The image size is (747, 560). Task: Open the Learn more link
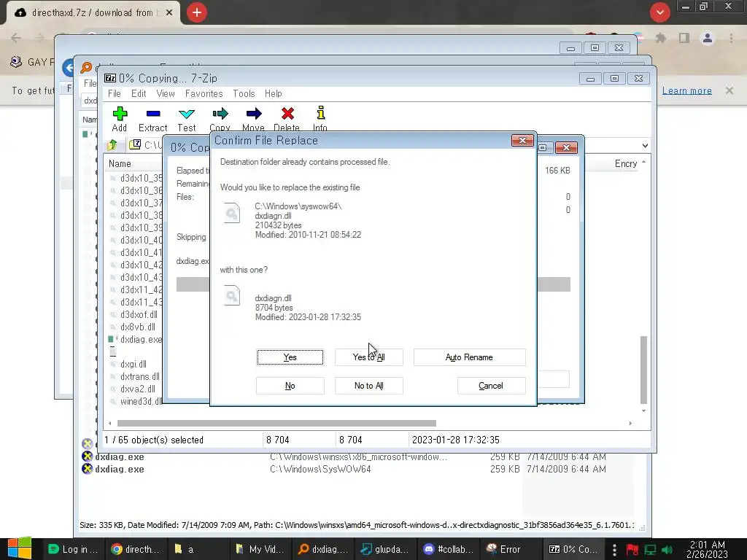click(x=687, y=90)
